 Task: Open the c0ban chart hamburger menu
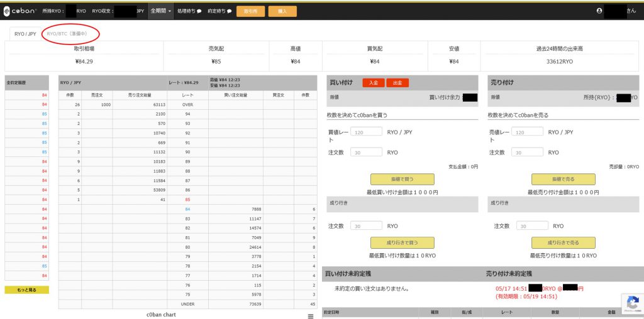(310, 316)
